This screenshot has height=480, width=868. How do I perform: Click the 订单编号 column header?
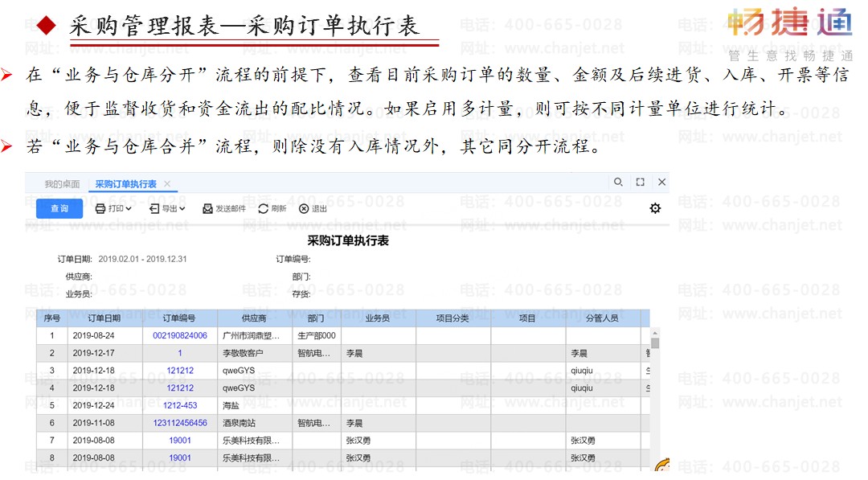179,318
